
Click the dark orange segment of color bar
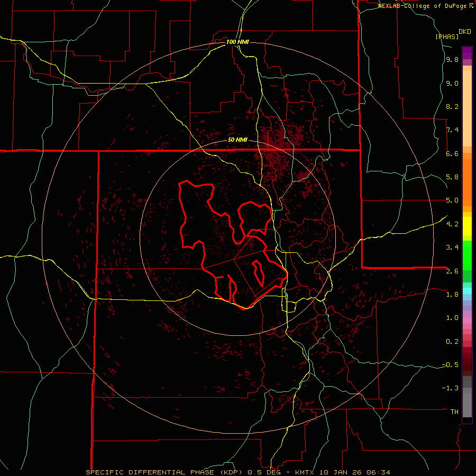pos(467,182)
